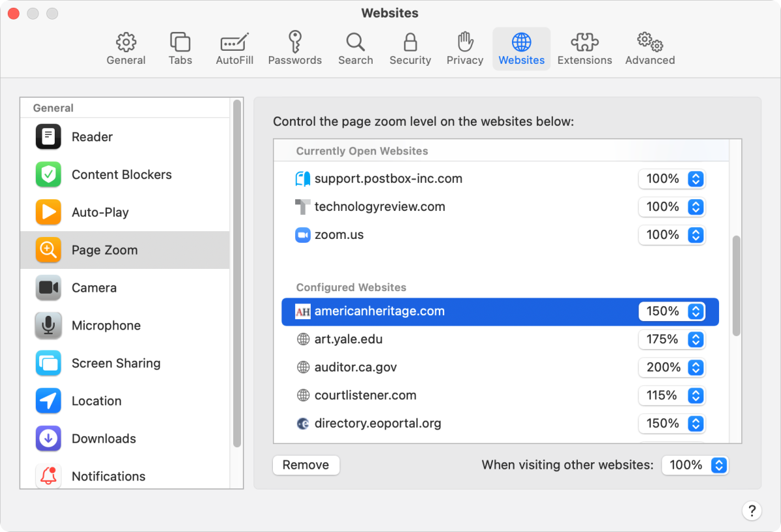The image size is (781, 532).
Task: Click the Page Zoom label in sidebar
Action: 105,250
